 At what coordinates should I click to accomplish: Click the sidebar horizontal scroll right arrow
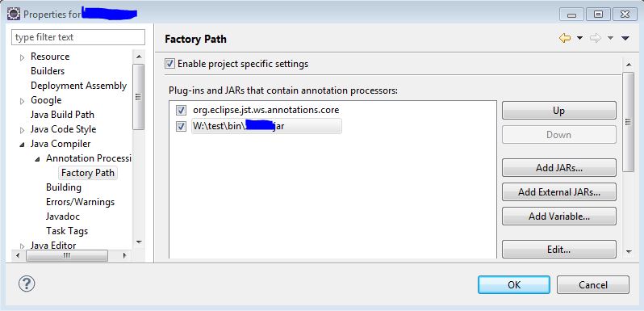pyautogui.click(x=124, y=255)
